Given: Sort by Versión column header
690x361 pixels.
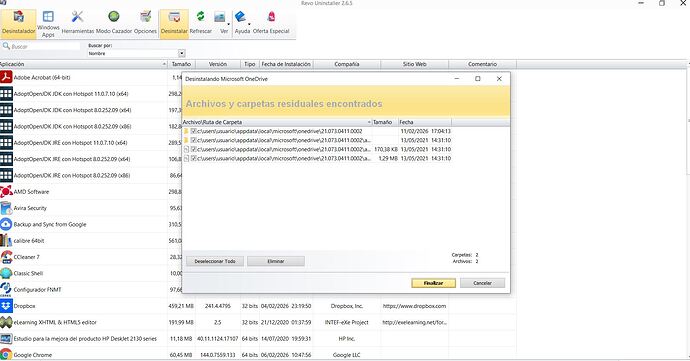Looking at the screenshot, I should (x=218, y=64).
